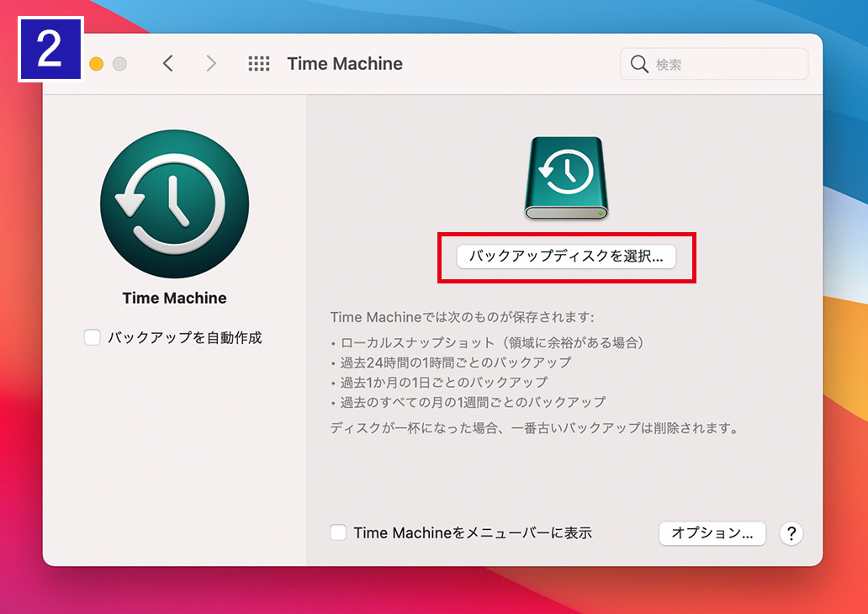Click the yellow minimize window button

tap(97, 64)
